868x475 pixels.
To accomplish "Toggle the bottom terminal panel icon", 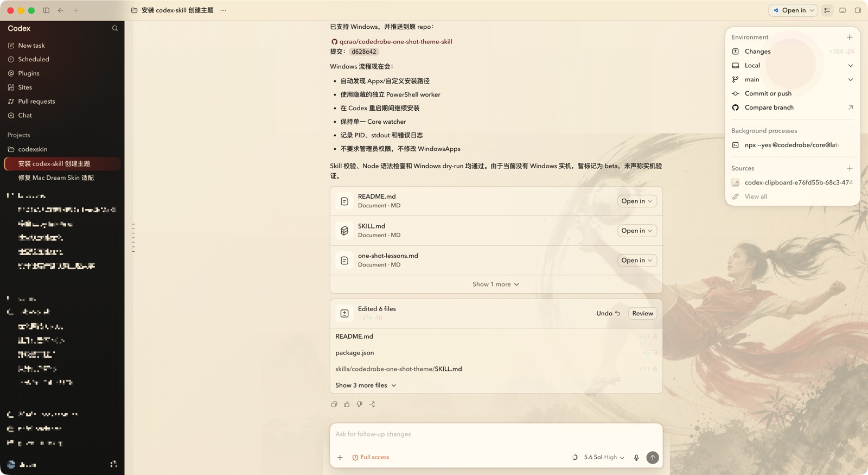I will coord(843,10).
